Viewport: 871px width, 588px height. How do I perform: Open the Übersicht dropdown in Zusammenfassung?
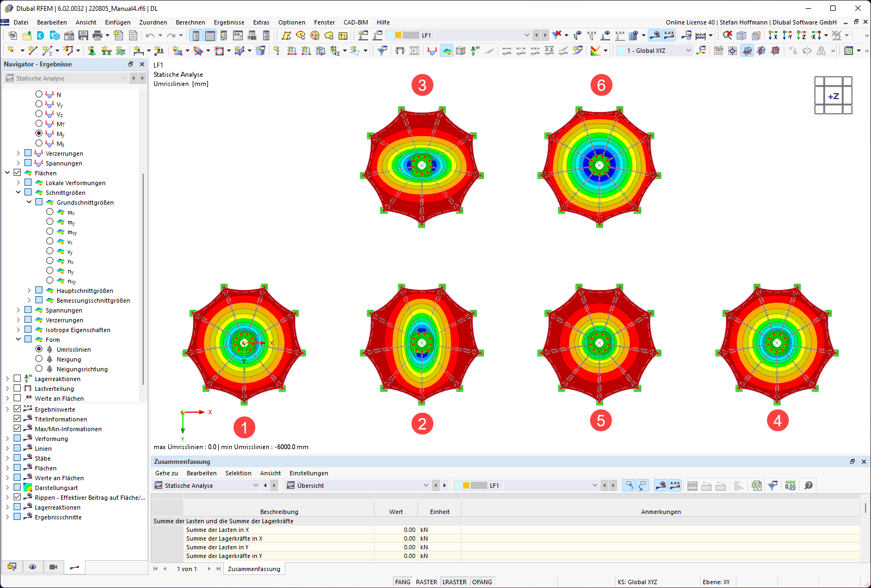[426, 486]
